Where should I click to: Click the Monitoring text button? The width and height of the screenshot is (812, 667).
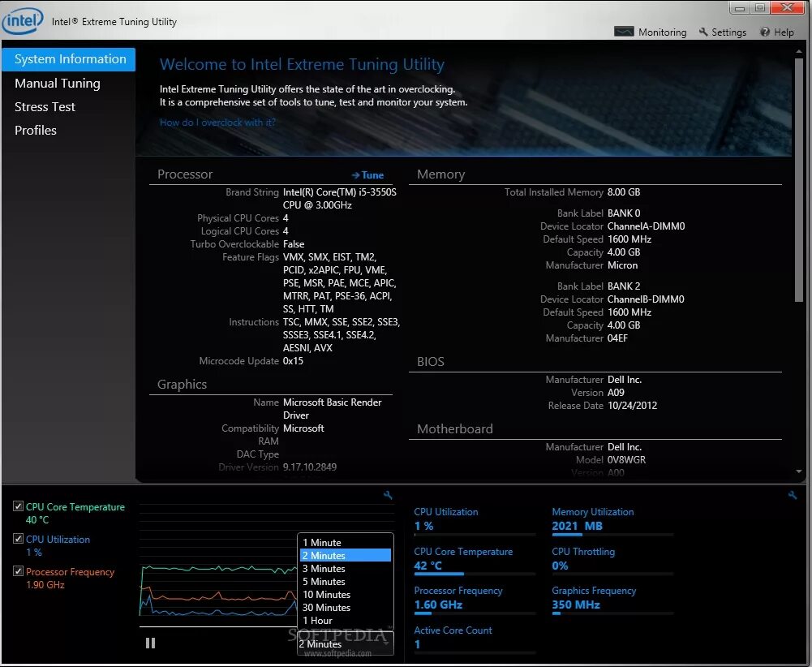pos(663,32)
